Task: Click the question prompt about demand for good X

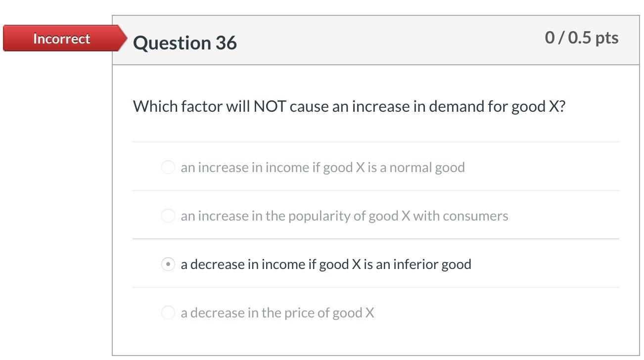Action: [349, 106]
